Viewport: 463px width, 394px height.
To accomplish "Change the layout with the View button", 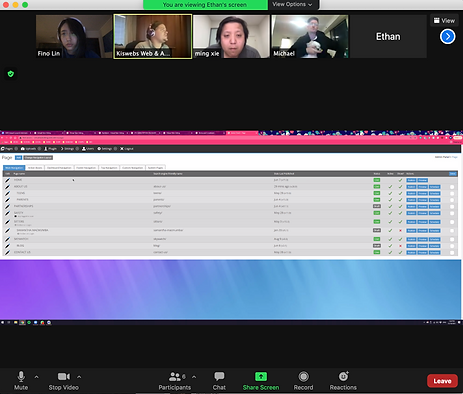I will [x=444, y=21].
